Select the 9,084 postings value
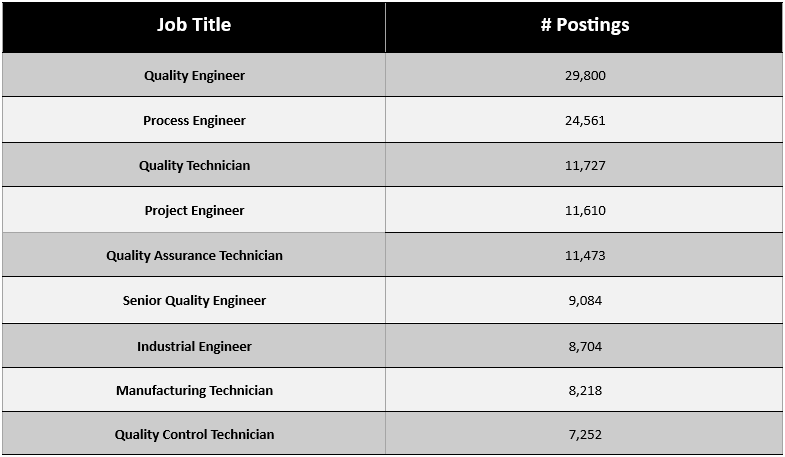Screen dimensions: 785x457 [x=585, y=301]
